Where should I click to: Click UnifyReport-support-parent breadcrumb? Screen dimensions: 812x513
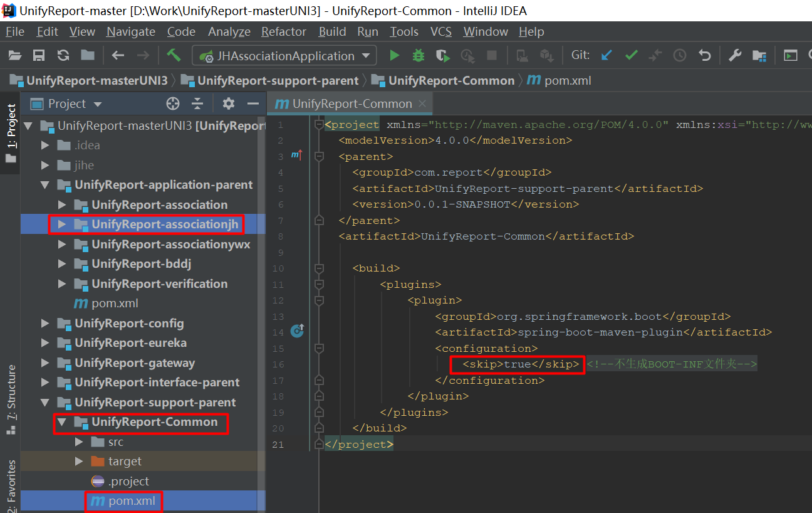tap(271, 80)
